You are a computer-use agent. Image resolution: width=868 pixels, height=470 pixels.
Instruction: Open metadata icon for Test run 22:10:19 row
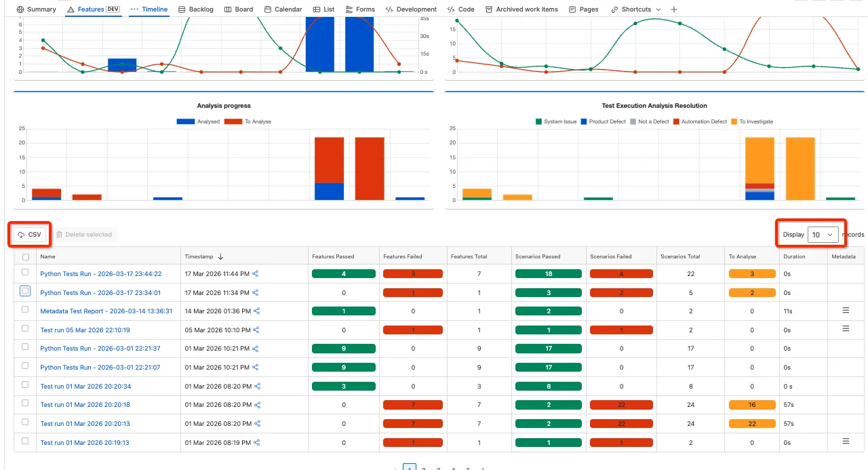click(846, 329)
